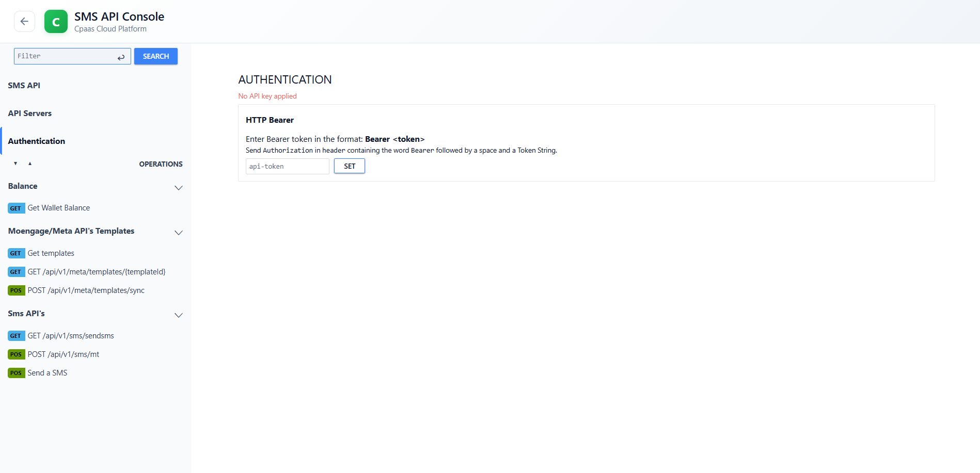Image resolution: width=980 pixels, height=473 pixels.
Task: Click the Sms API's heading
Action: (x=26, y=314)
